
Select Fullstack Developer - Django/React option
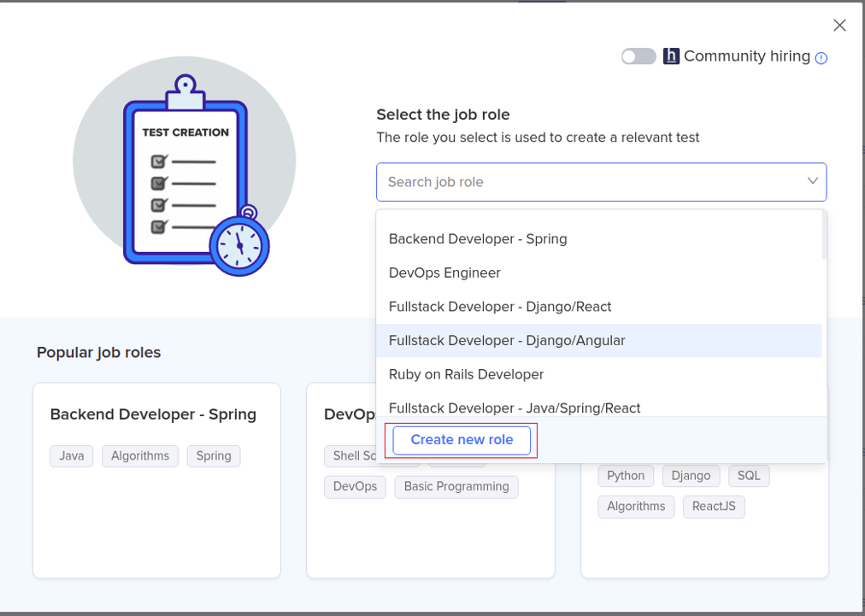500,307
